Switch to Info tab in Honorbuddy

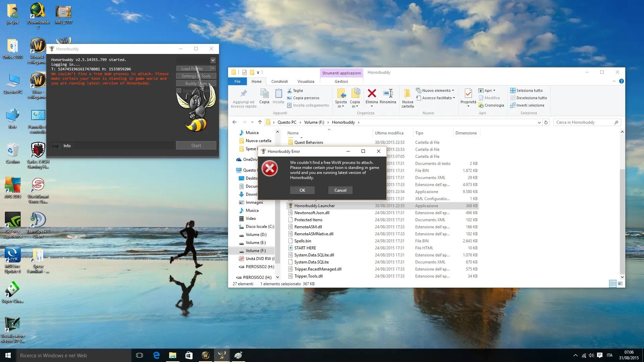[x=67, y=146]
